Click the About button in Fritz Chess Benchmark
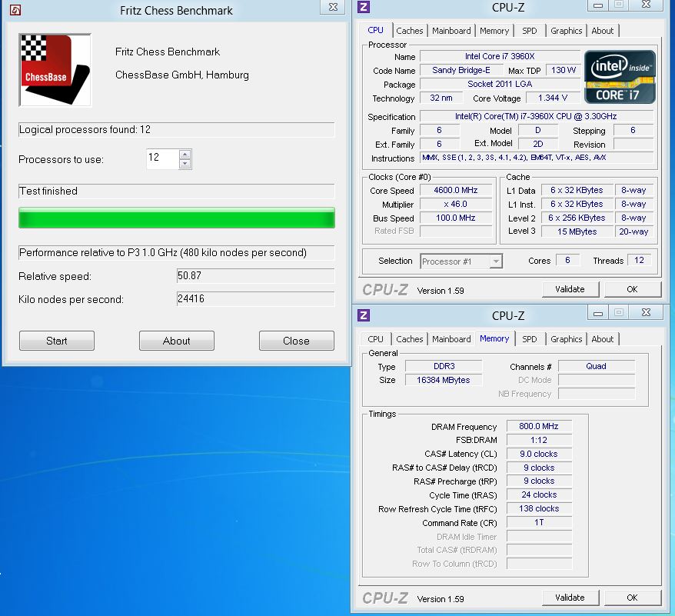Screen dimensions: 675x616 [176, 341]
